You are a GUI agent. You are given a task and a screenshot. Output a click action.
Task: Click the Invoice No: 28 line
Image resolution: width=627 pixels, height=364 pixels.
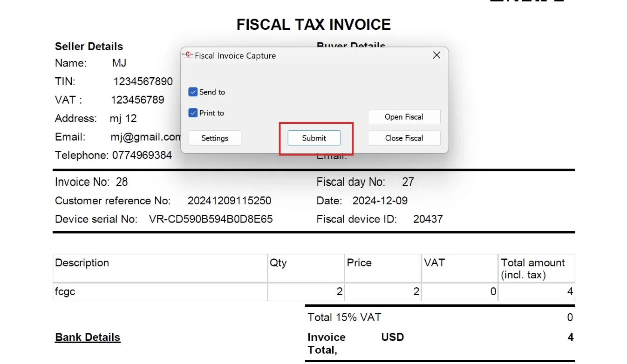coord(91,182)
